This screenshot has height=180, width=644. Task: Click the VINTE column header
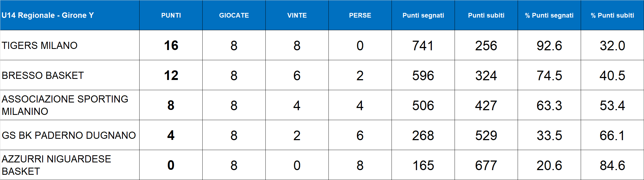tap(297, 15)
